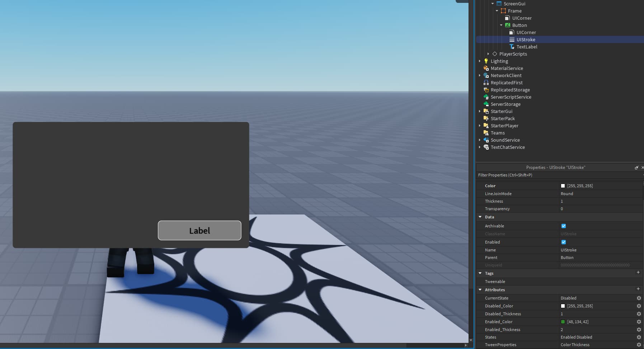Click the gear icon beside TweenProperties attribute
Image resolution: width=644 pixels, height=349 pixels.
639,345
